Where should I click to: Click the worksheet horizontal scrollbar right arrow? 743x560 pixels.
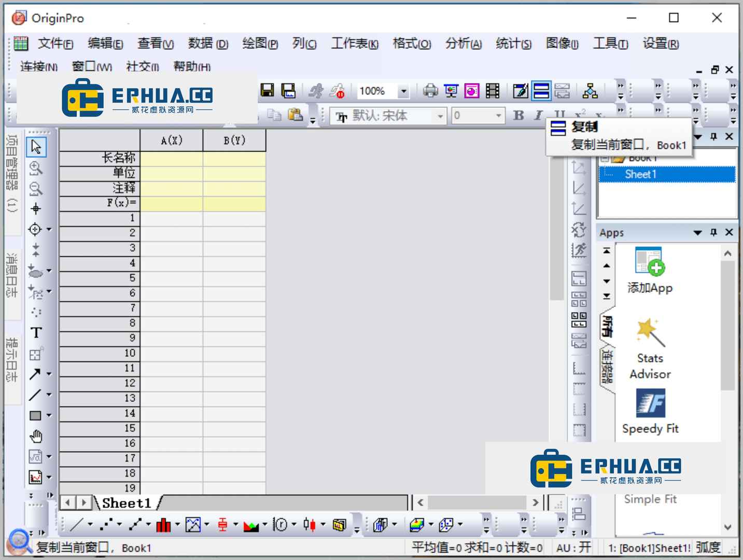(x=536, y=502)
